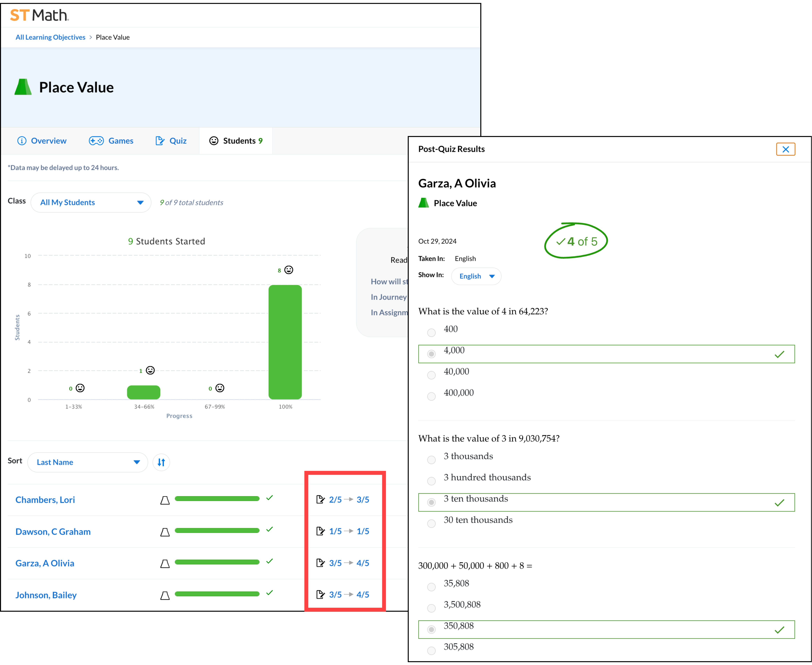Click objective icon in Garza, A Olivia row
This screenshot has height=665, width=812.
point(165,564)
